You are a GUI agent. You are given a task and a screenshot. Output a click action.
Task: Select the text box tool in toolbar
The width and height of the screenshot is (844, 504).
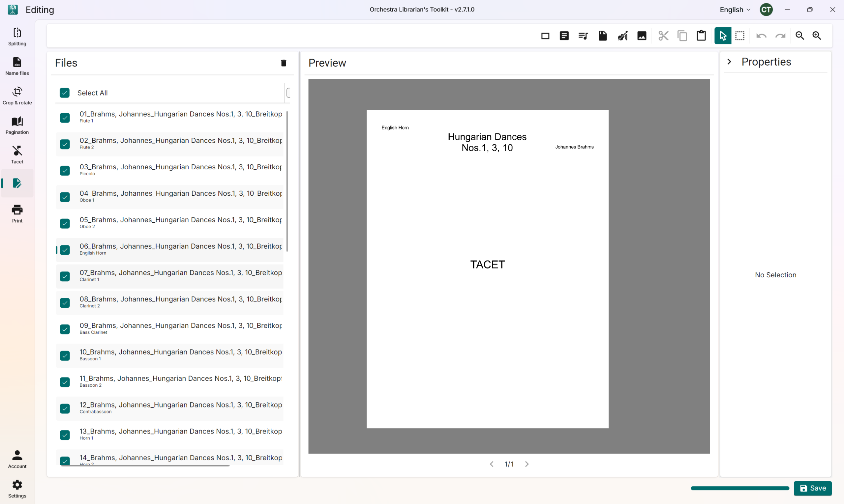[564, 36]
